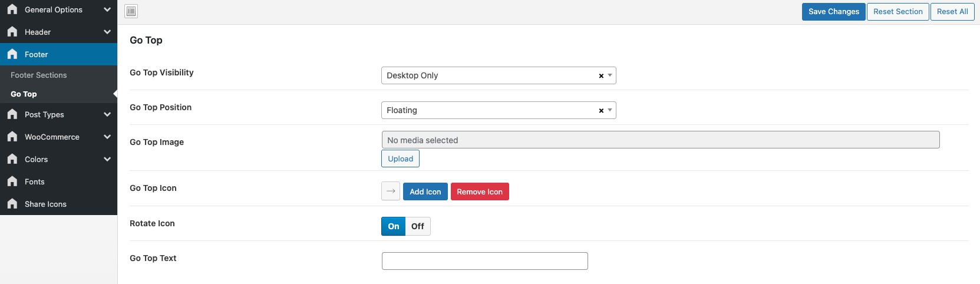Click the expand-all sections icon in toolbar
980x284 pixels.
[x=131, y=11]
